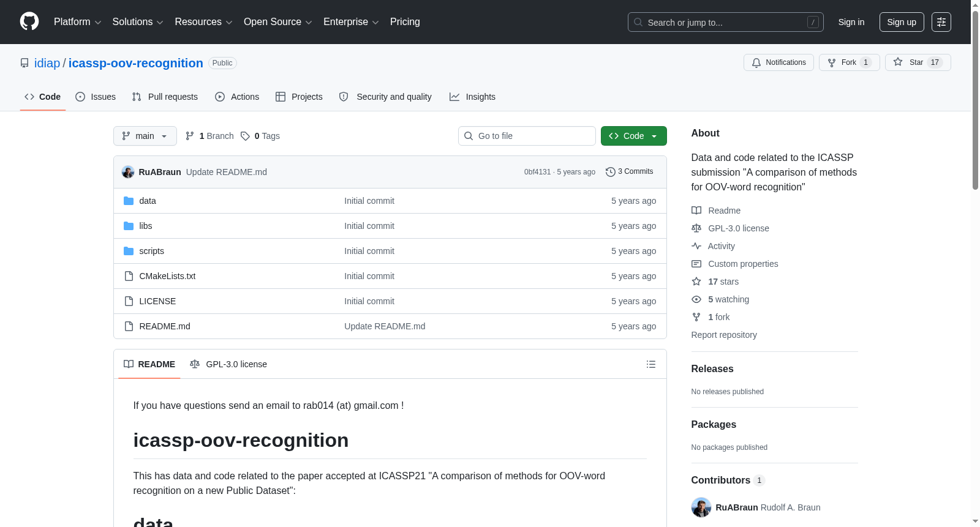
Task: Open the scripts folder
Action: pyautogui.click(x=152, y=251)
